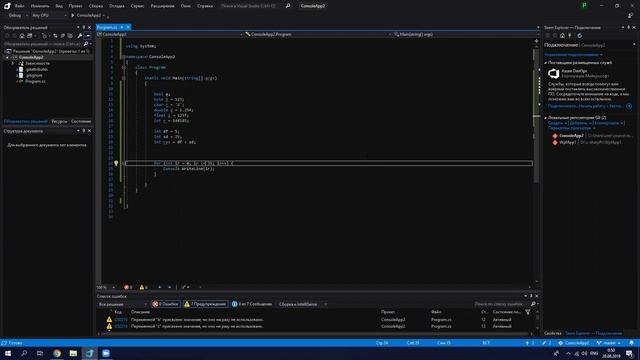
Task: Click the error list horizontal scrollbar
Action: pos(316,334)
